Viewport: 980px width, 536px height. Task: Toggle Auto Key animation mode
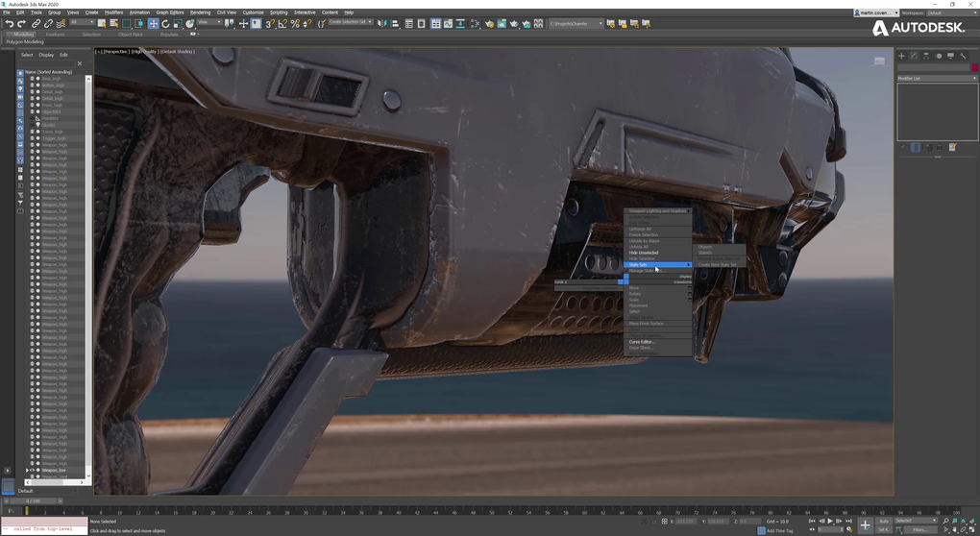[884, 521]
